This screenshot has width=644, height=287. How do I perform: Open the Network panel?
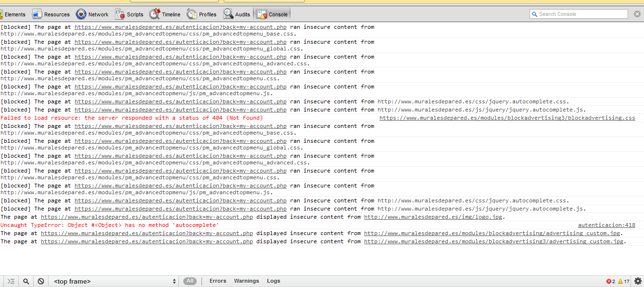(92, 14)
